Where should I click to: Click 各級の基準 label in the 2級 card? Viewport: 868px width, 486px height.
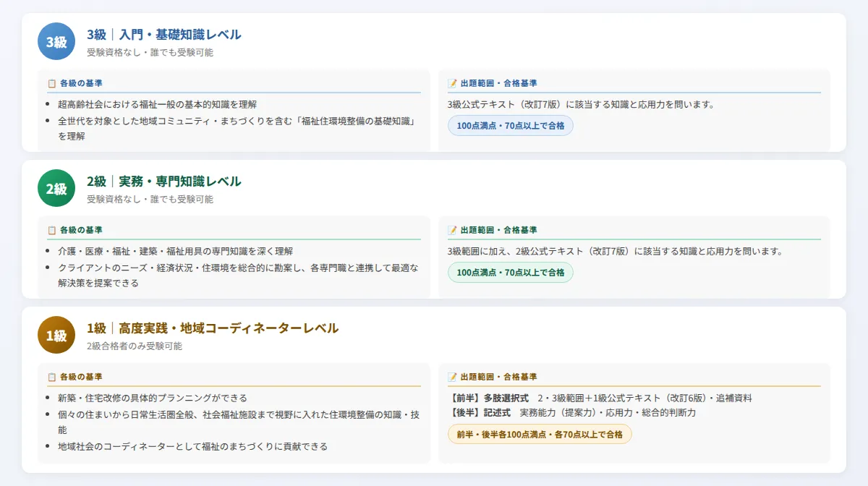(81, 230)
